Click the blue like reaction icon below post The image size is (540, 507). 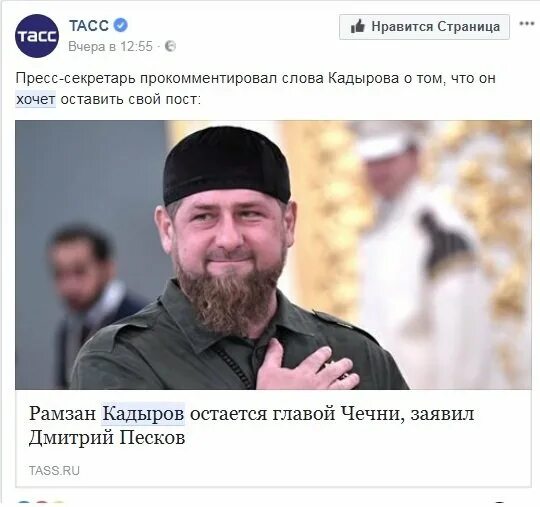tap(23, 504)
